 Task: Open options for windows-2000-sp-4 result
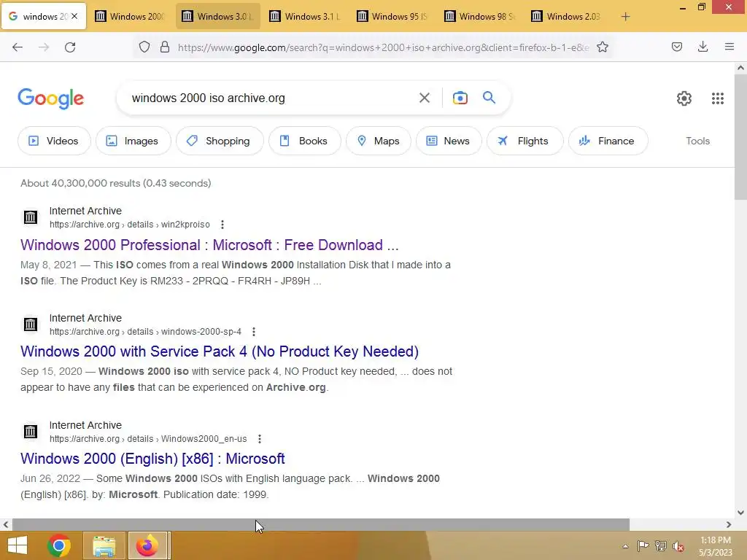pos(254,332)
